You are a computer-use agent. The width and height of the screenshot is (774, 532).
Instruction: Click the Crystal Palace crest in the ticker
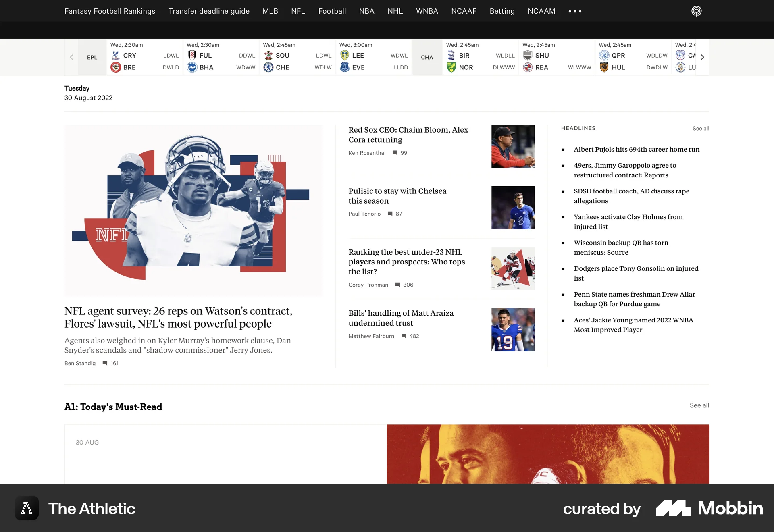116,56
